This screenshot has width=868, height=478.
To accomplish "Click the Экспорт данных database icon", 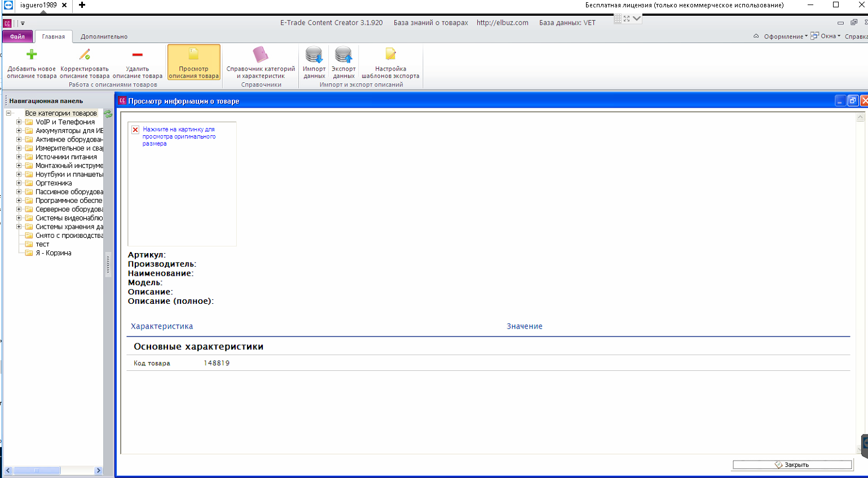I will (x=343, y=55).
